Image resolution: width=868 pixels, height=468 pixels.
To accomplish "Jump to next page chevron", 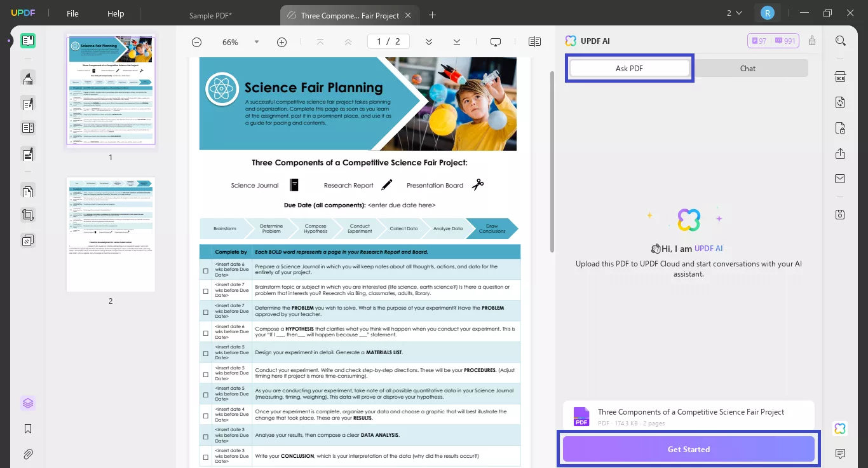I will point(429,42).
